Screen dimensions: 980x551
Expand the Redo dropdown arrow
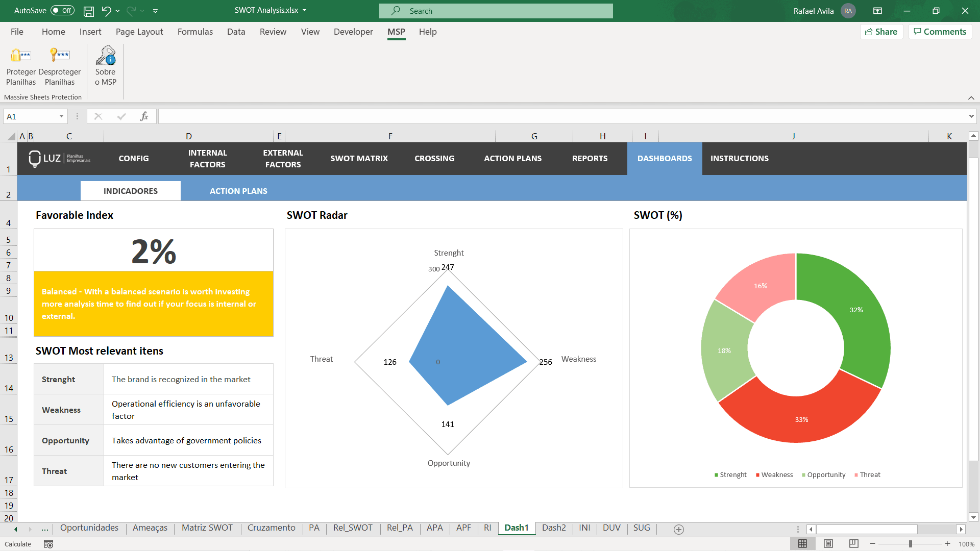tap(144, 11)
